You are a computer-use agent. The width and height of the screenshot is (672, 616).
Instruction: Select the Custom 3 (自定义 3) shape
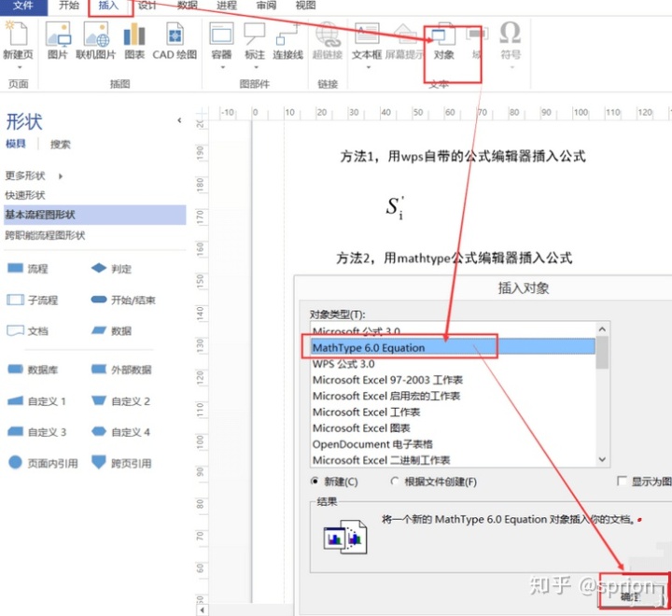click(36, 432)
